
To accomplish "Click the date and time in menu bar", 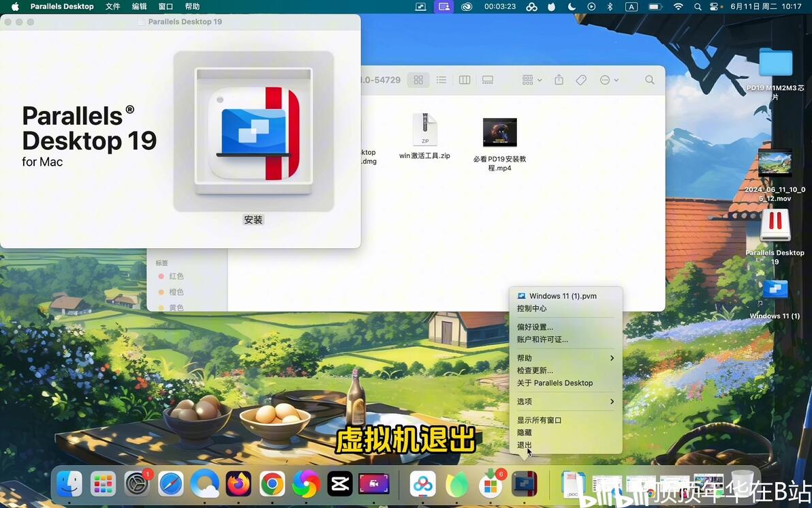I will 766,7.
